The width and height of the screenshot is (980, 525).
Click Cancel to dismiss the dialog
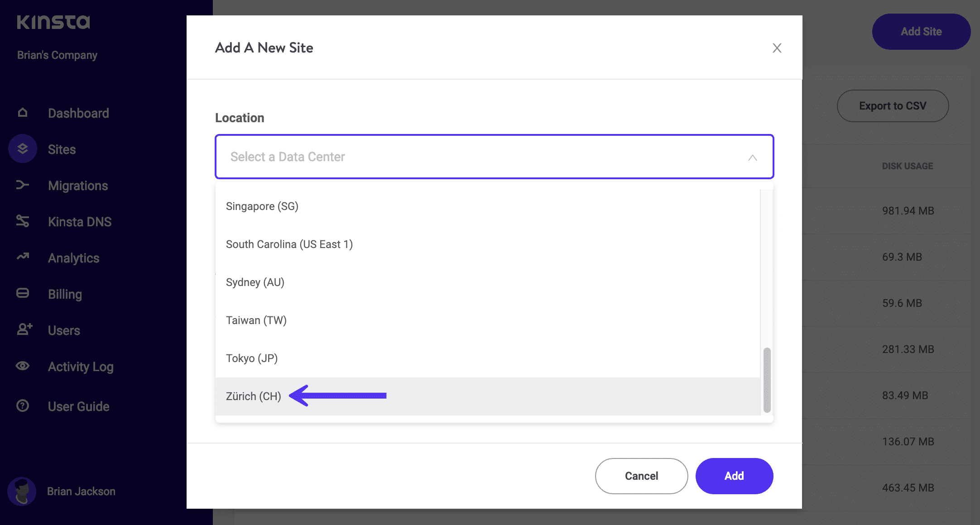pyautogui.click(x=641, y=476)
